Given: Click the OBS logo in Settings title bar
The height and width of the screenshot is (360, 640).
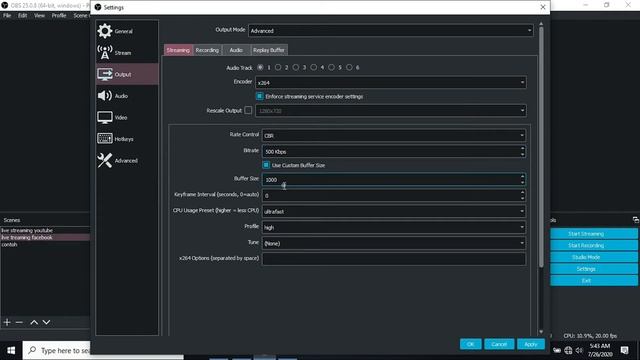Looking at the screenshot, I should [x=98, y=7].
